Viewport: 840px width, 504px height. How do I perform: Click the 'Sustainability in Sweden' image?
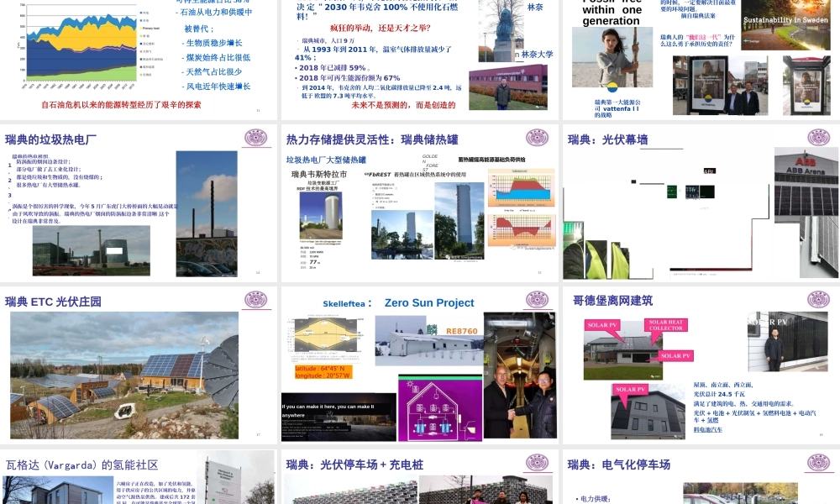click(786, 25)
